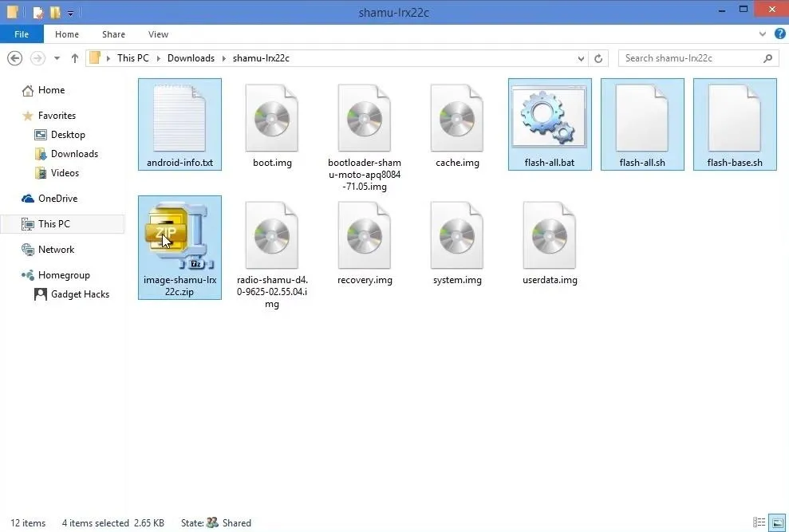Navigate to Downloads in breadcrumb
Image resolution: width=789 pixels, height=532 pixels.
[191, 58]
